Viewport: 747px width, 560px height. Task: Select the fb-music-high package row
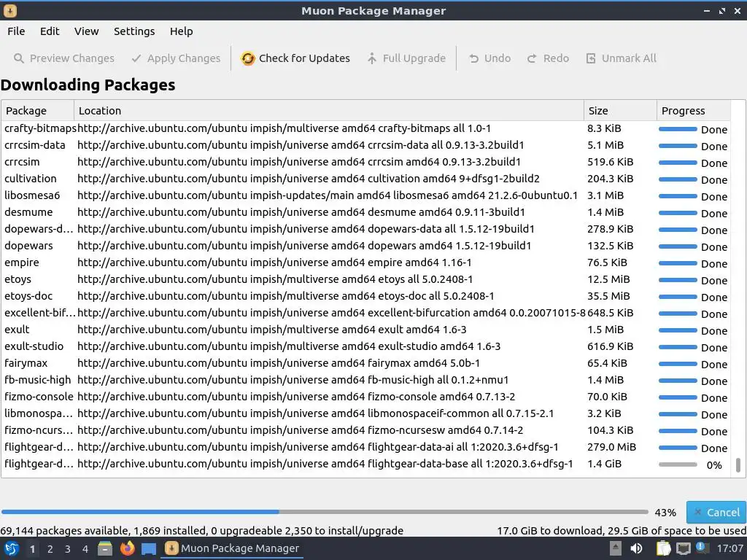[365, 379]
